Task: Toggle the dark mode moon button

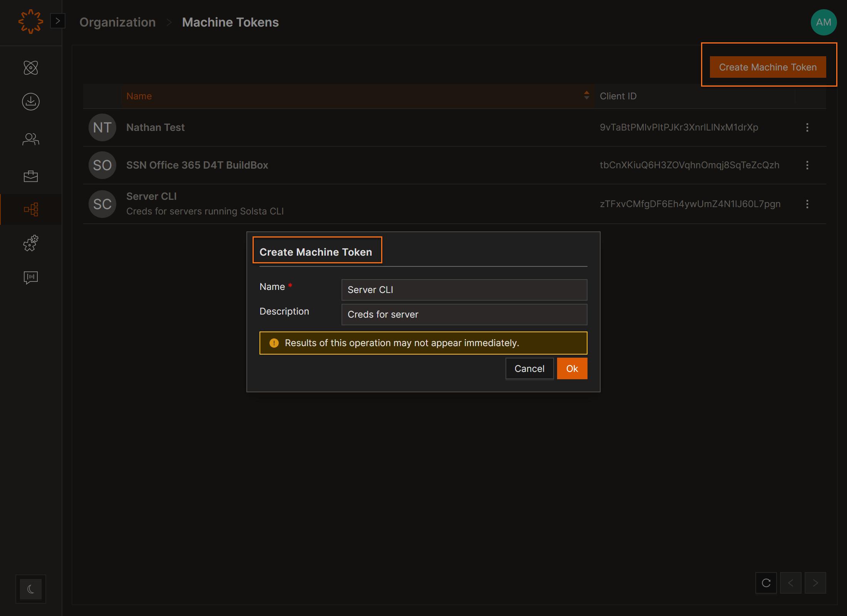Action: 31,589
